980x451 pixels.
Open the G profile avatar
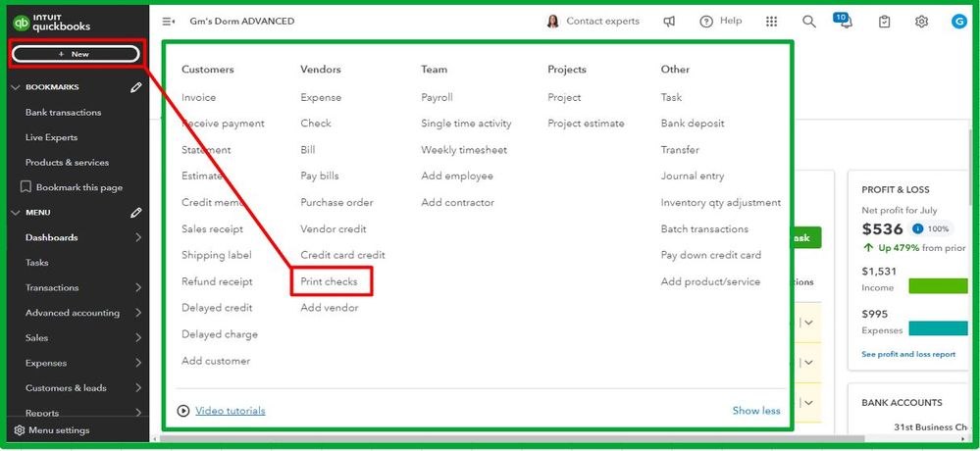point(958,22)
